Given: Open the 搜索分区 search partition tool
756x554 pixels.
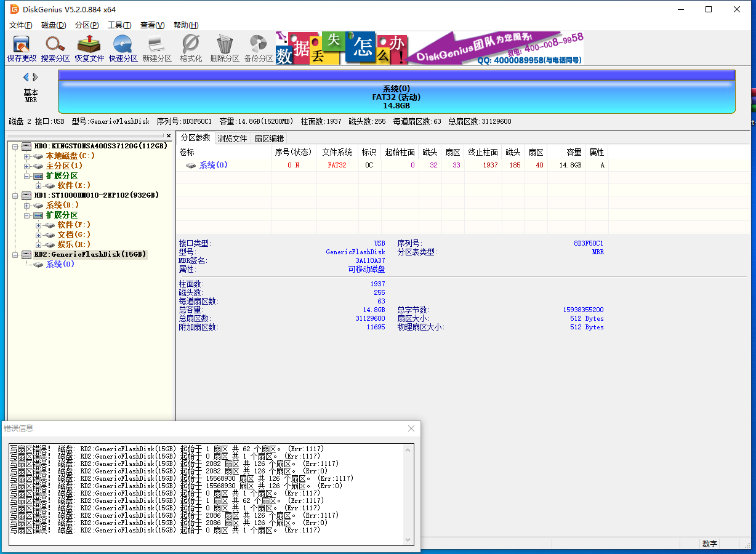Looking at the screenshot, I should click(55, 49).
